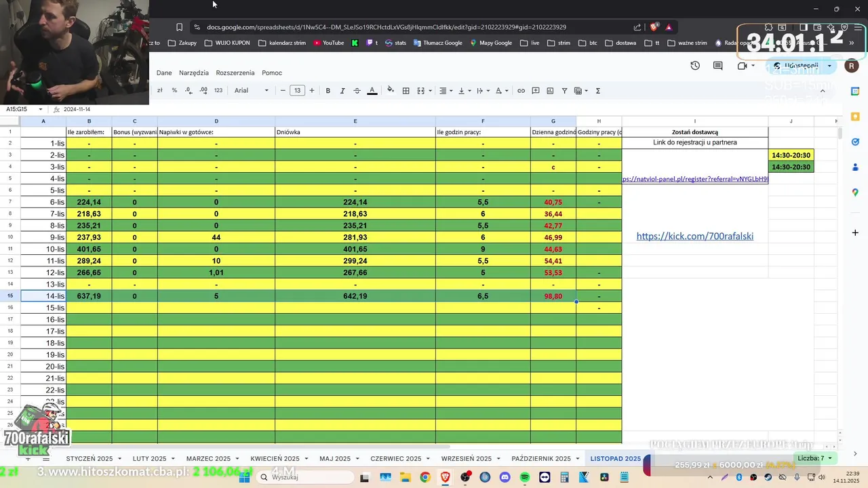Format selection as currency (zł)

coord(160,90)
